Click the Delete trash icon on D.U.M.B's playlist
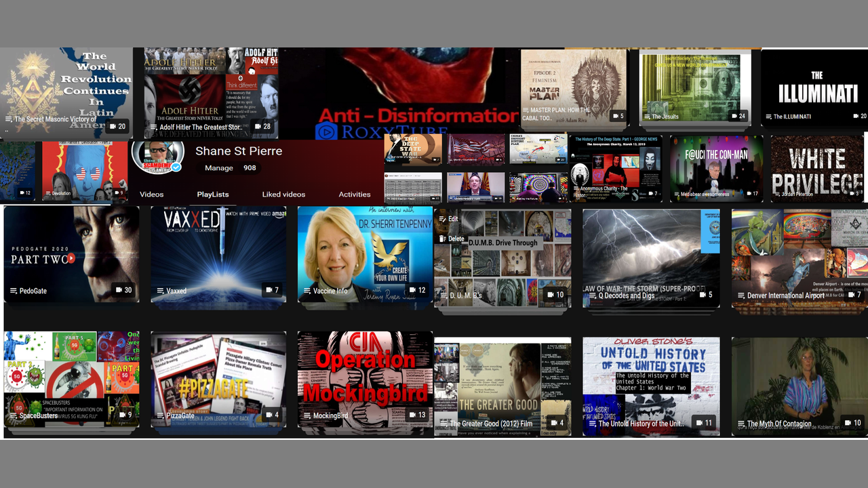This screenshot has height=488, width=868. click(x=441, y=239)
